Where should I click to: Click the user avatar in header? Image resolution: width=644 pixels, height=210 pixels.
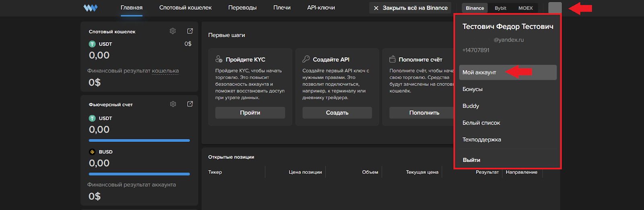[x=555, y=8]
